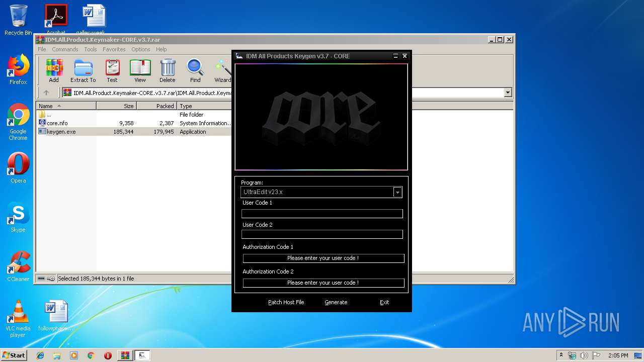Sort by the Size column header
644x362 pixels.
point(117,106)
